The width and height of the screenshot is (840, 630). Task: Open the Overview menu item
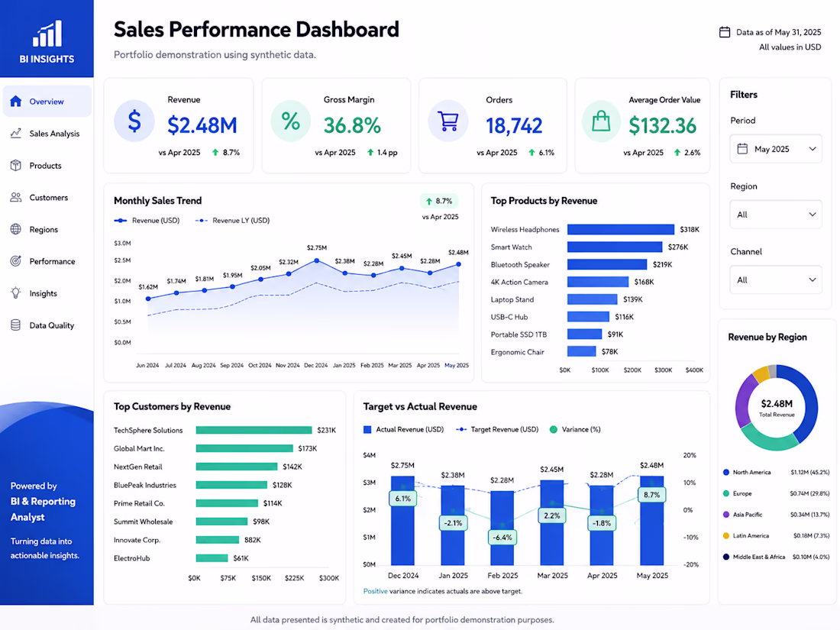coord(47,102)
